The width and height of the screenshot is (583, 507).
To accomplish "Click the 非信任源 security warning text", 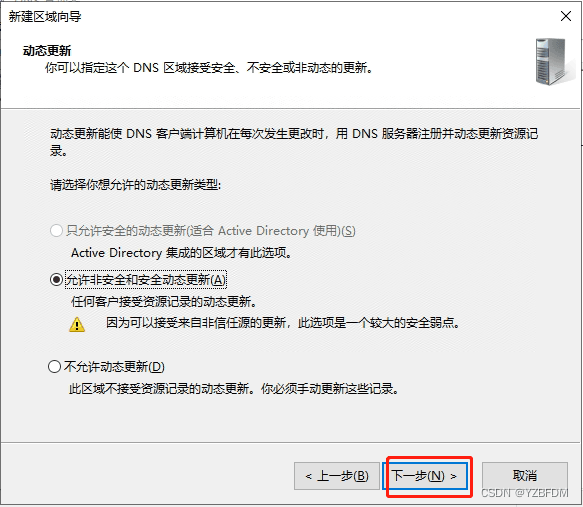I will pos(283,323).
